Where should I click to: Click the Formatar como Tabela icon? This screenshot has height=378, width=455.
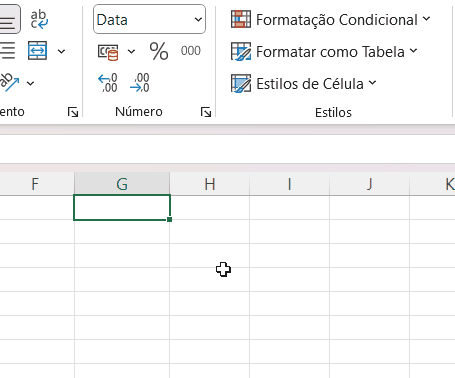241,51
